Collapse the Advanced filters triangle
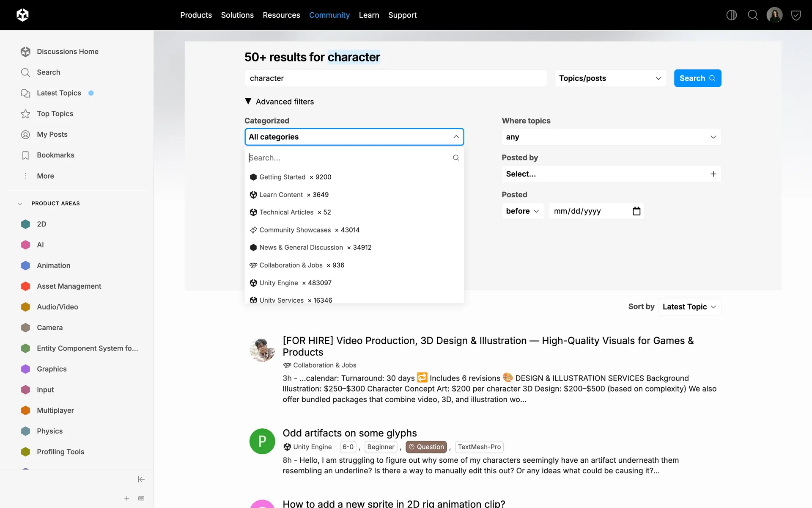 (248, 102)
